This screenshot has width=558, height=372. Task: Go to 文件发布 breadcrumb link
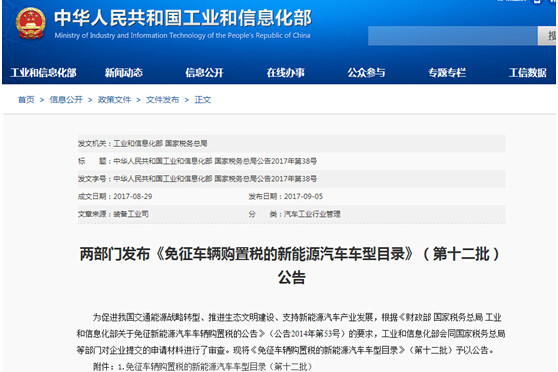[x=163, y=100]
